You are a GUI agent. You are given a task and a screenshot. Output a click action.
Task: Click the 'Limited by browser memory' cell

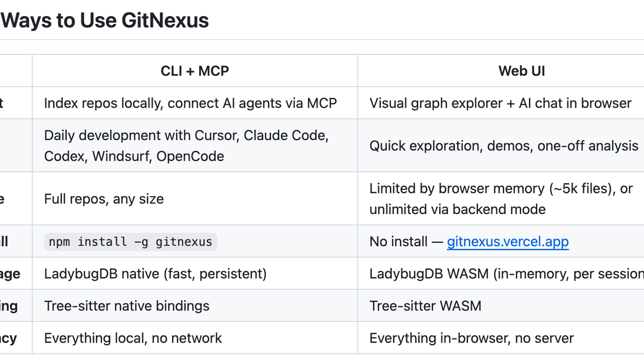[501, 199]
